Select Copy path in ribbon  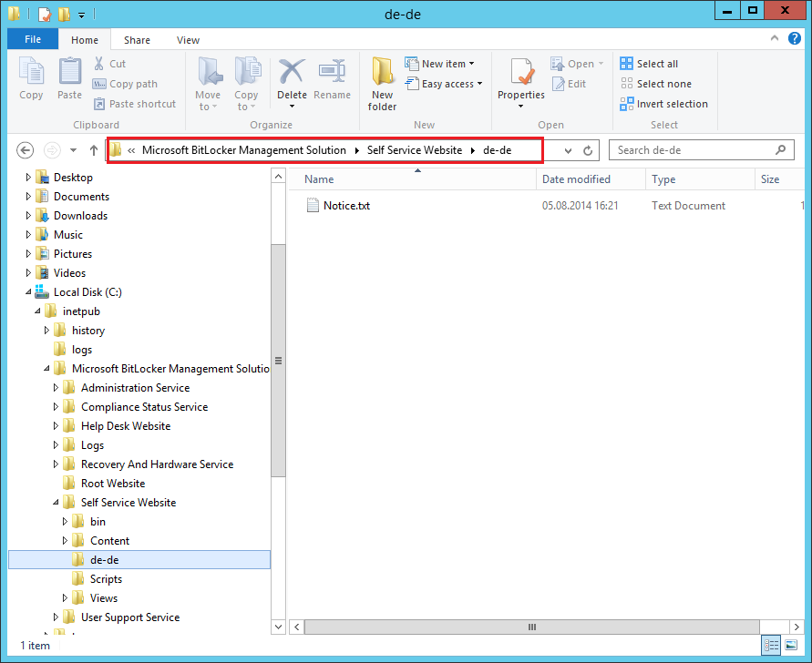coord(124,84)
